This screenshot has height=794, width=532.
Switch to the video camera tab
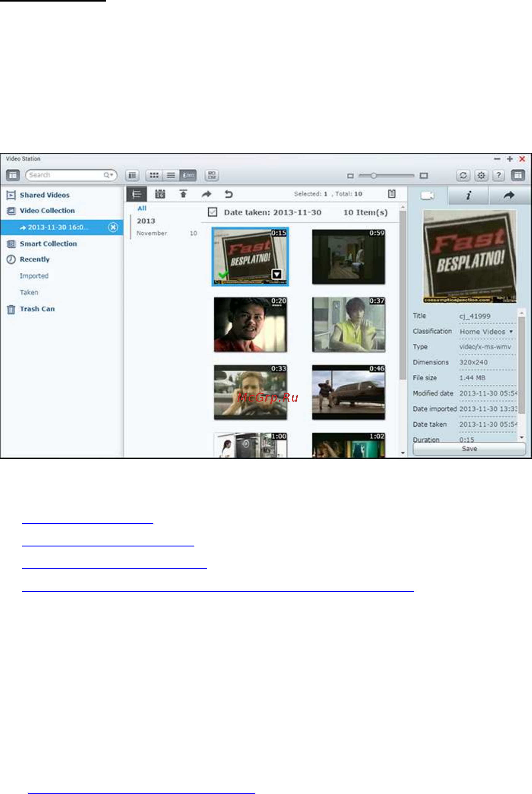428,195
